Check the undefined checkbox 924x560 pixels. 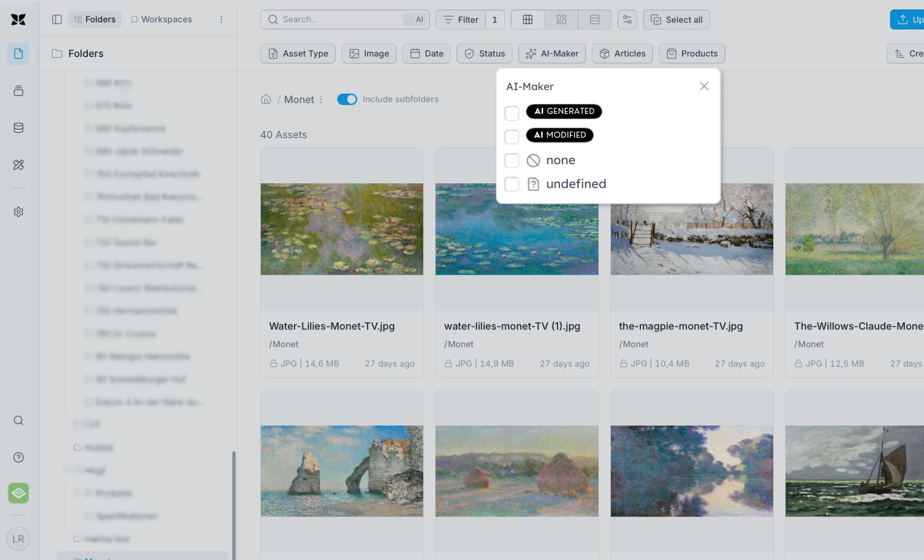[x=512, y=184]
